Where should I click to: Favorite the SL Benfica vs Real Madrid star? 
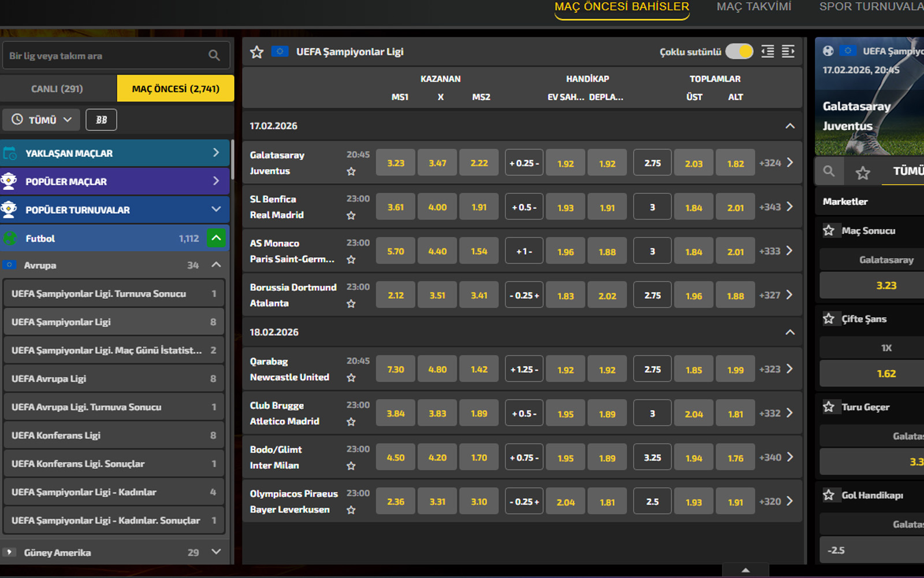(x=351, y=216)
